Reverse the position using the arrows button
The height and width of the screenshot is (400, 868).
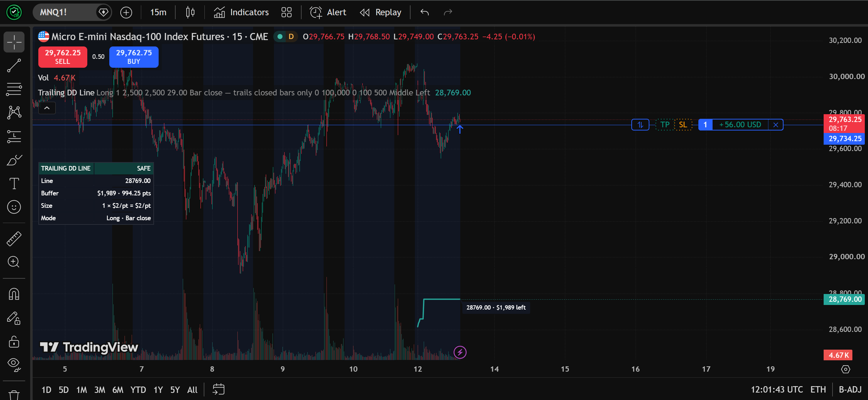point(640,125)
